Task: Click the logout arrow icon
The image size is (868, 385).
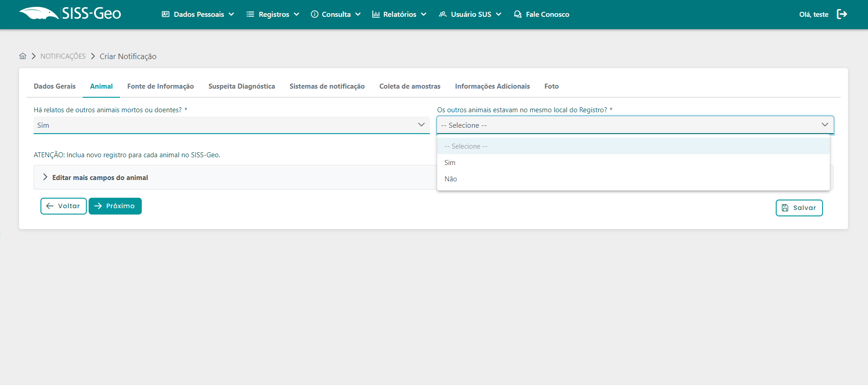Action: (x=842, y=14)
